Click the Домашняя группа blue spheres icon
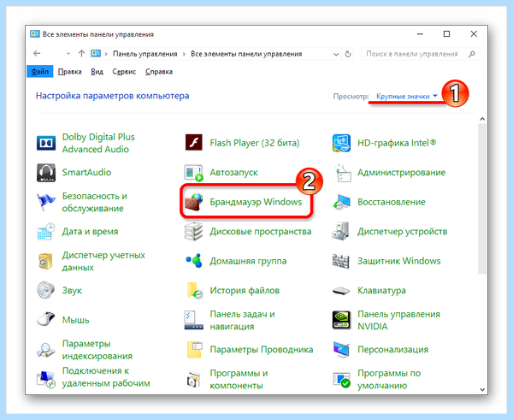This screenshot has height=420, width=513. (194, 261)
